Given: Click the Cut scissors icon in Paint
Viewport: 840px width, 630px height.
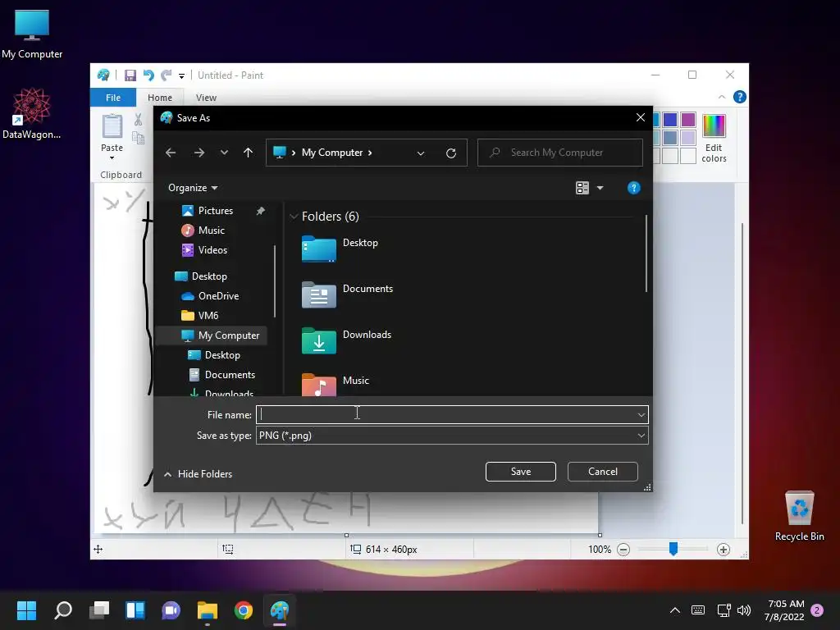Looking at the screenshot, I should 138,120.
